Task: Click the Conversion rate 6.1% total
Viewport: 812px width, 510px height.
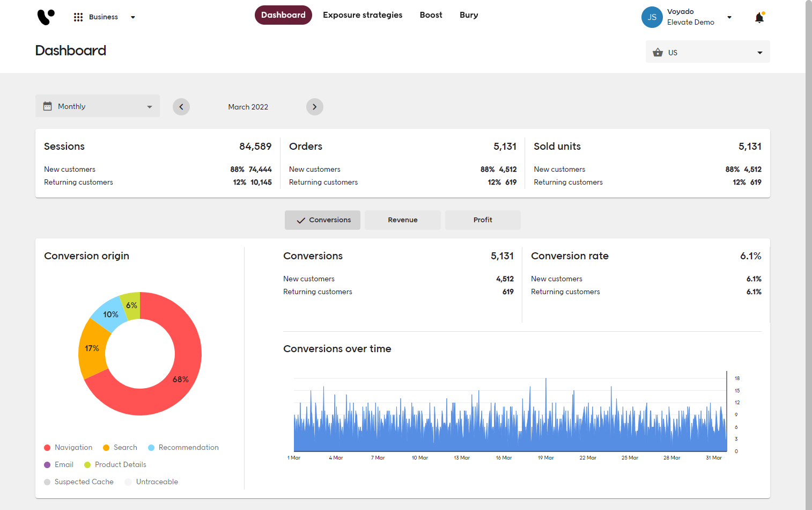Action: tap(751, 256)
